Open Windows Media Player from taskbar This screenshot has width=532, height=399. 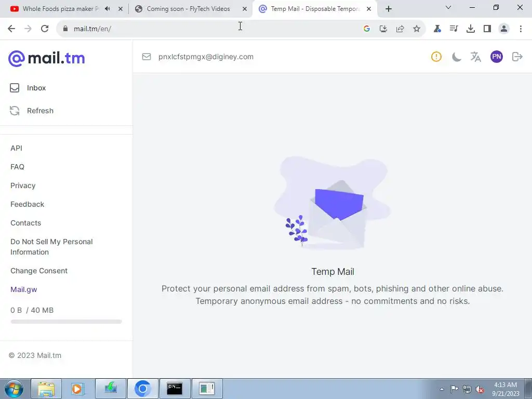(x=78, y=389)
